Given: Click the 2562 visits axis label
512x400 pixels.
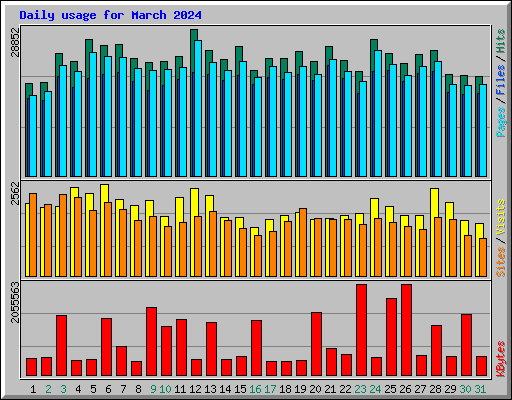Looking at the screenshot, I should click(x=15, y=193).
